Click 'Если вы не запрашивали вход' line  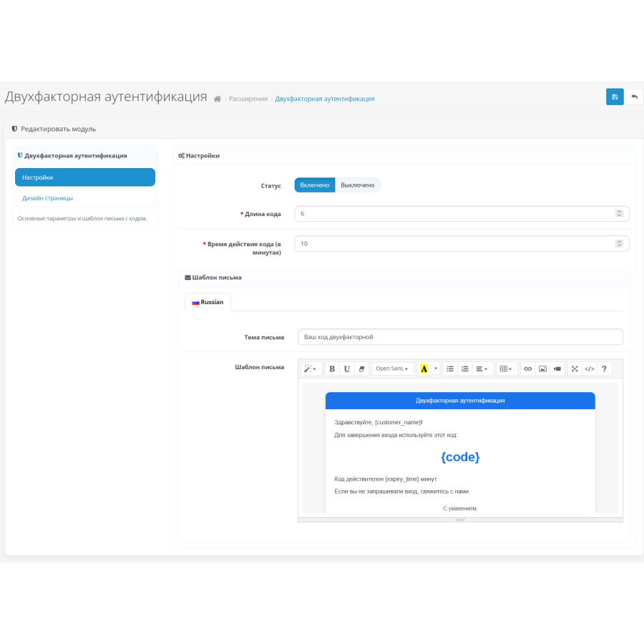click(402, 491)
